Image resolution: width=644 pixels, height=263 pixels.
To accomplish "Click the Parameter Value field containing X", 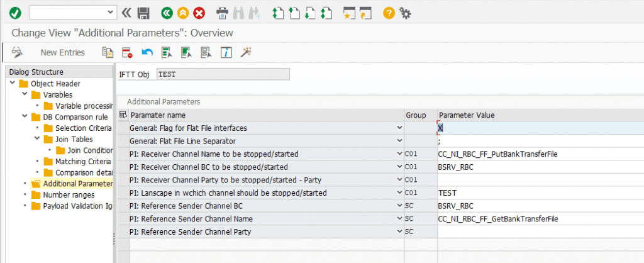I will (540, 128).
